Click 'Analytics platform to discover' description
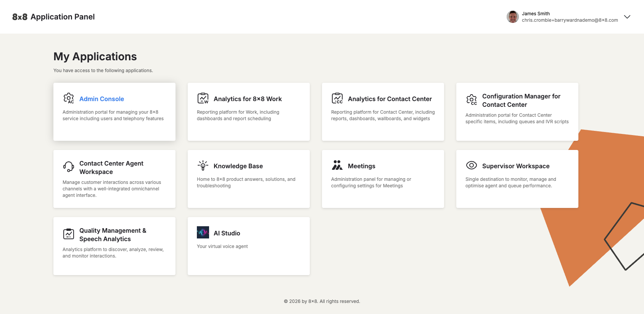 click(x=113, y=253)
